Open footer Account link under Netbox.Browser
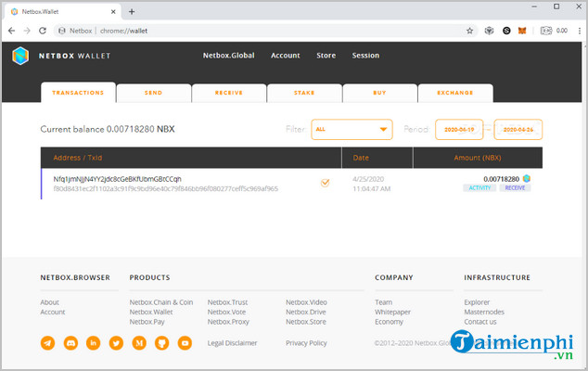Image resolution: width=588 pixels, height=371 pixels. coord(53,313)
